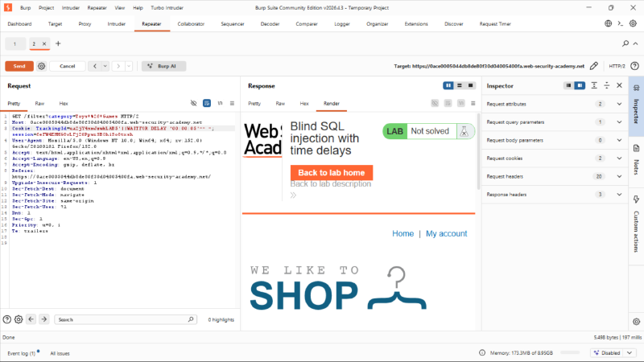Switch to the Decoder tool tab
644x362 pixels.
point(270,24)
